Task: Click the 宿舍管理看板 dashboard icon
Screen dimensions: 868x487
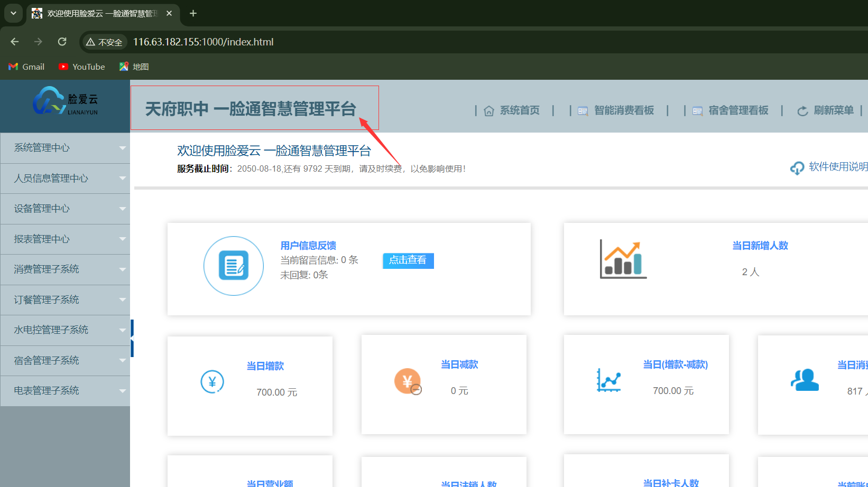Action: 698,111
